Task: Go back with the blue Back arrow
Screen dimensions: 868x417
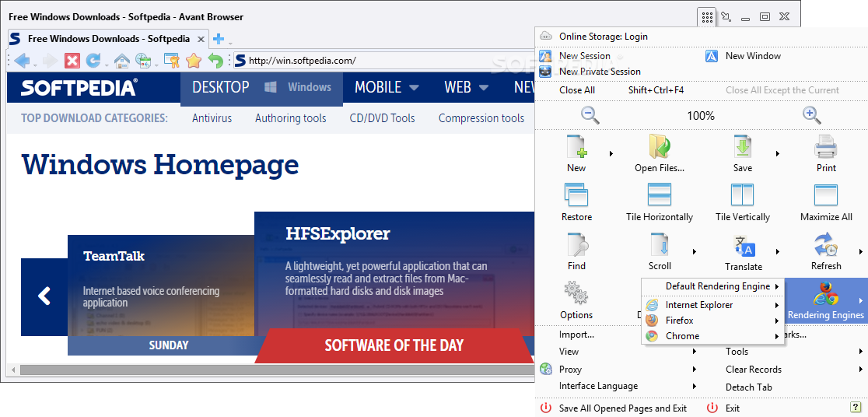Action: click(x=22, y=61)
